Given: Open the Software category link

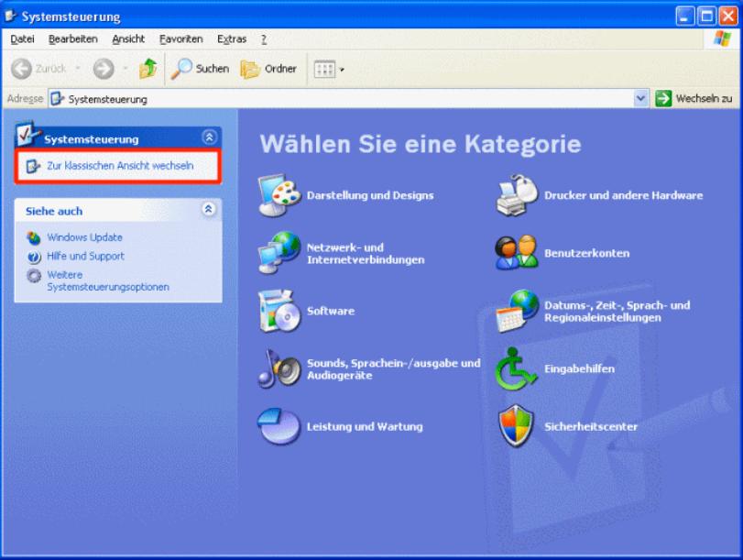Looking at the screenshot, I should (x=331, y=311).
